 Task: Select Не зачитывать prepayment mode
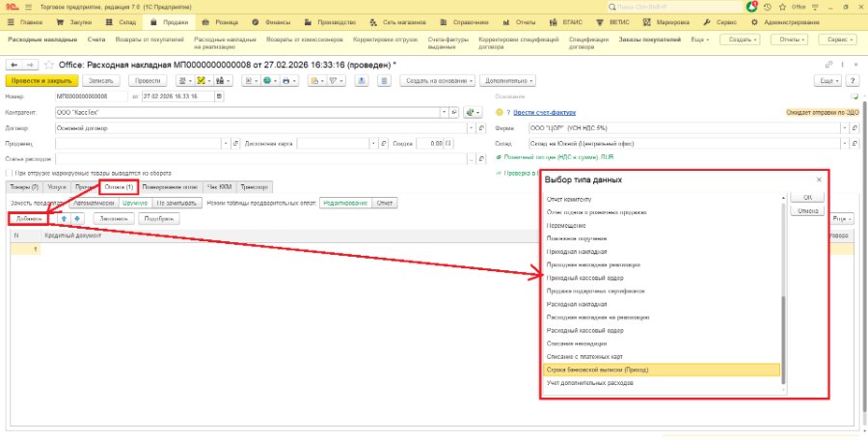click(x=177, y=203)
